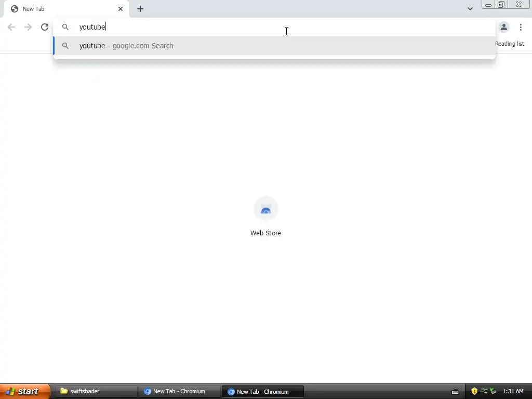
Task: Click the address bar containing youtube
Action: click(274, 27)
